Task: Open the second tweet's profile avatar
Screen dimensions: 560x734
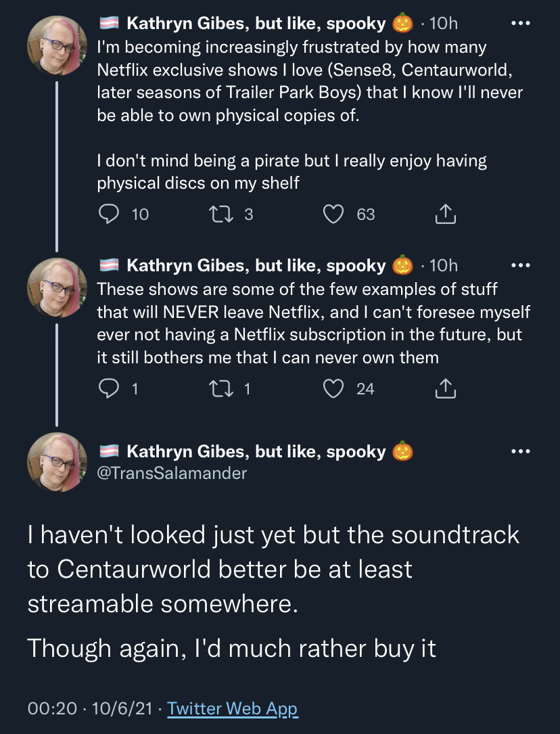Action: coord(57,288)
